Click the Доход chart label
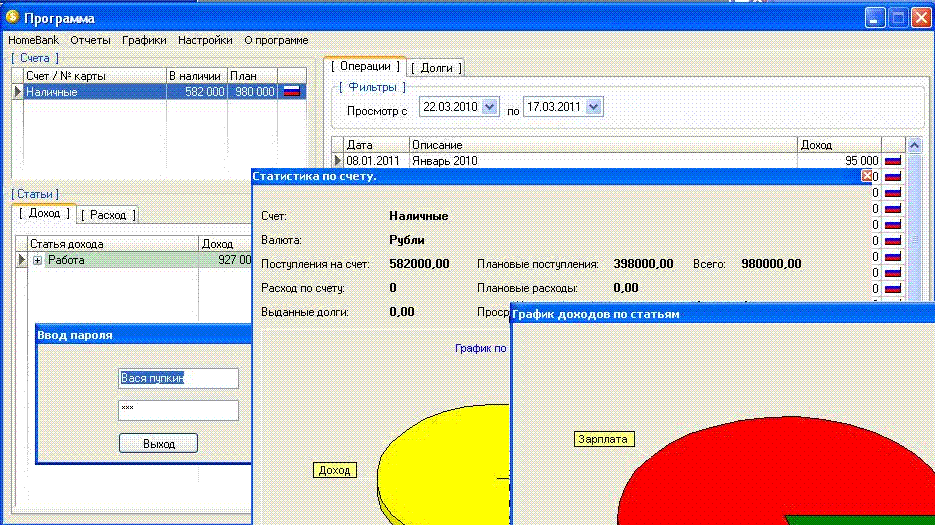 [x=334, y=470]
